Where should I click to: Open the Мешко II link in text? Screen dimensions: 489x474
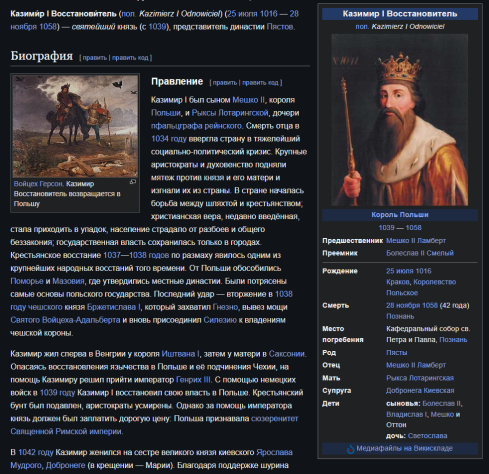pyautogui.click(x=248, y=100)
